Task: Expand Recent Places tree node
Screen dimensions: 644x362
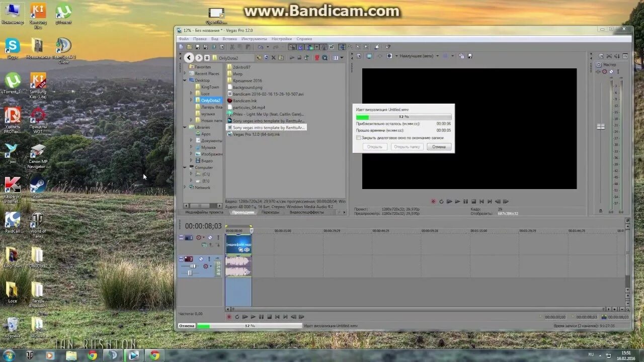Action: (185, 73)
